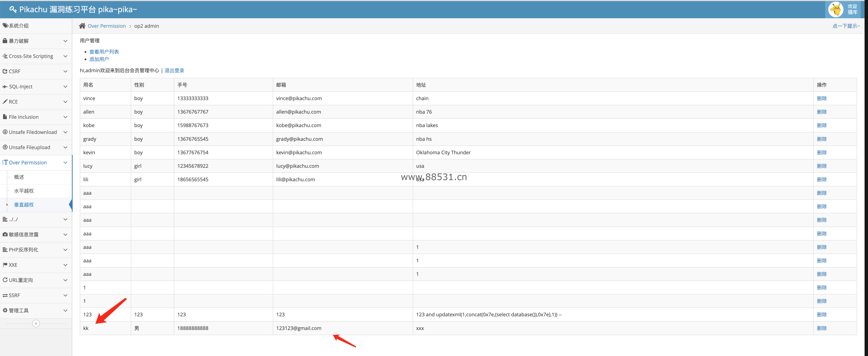868x356 pixels.
Task: Click the File Inclusion file icon
Action: [x=5, y=117]
